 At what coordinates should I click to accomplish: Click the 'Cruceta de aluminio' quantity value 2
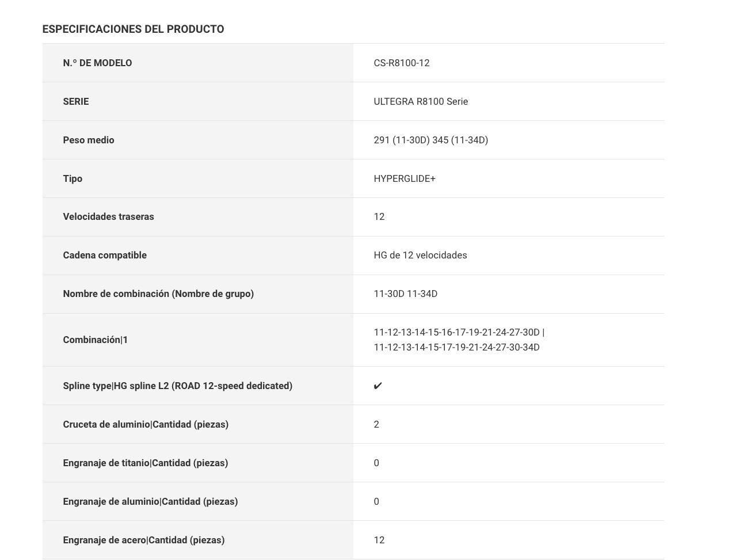coord(376,425)
